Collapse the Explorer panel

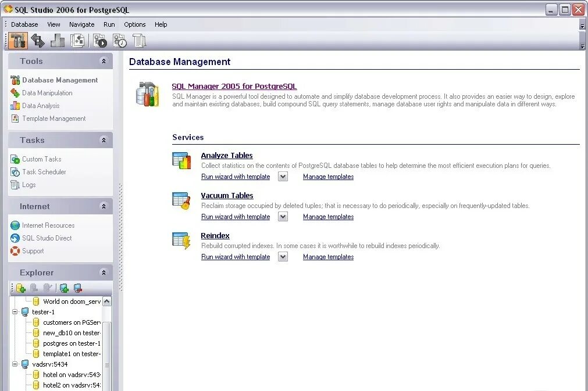pyautogui.click(x=104, y=272)
